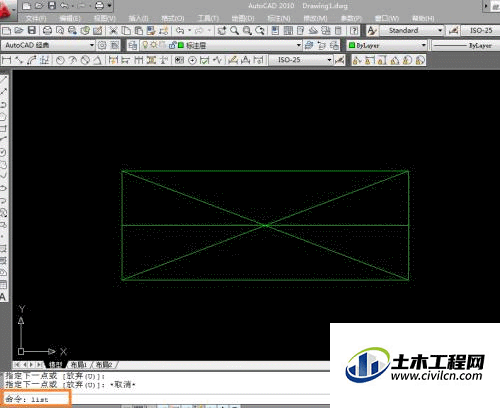The width and height of the screenshot is (500, 408).
Task: Open the 帮助(H) menu
Action: 423,18
